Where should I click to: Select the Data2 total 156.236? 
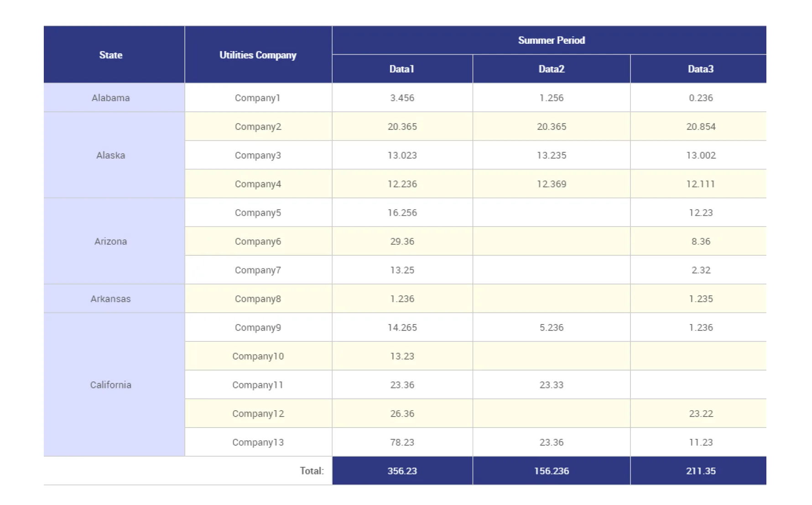tap(552, 471)
